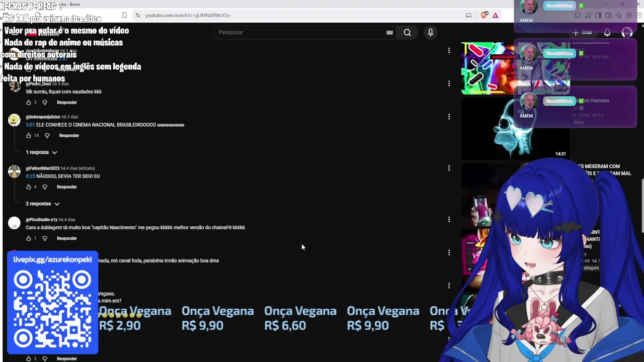Open options menu for @PicoStudio-x1y comment
Image resolution: width=644 pixels, height=362 pixels.
449,219
